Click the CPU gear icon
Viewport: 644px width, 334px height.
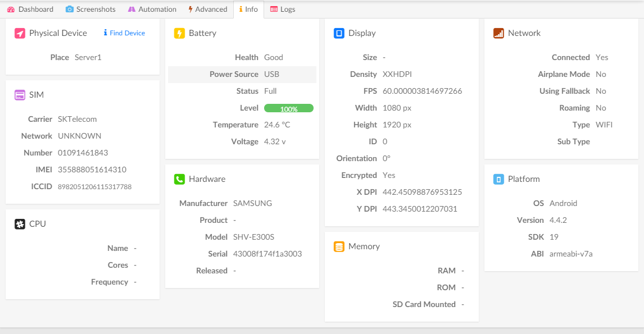20,224
